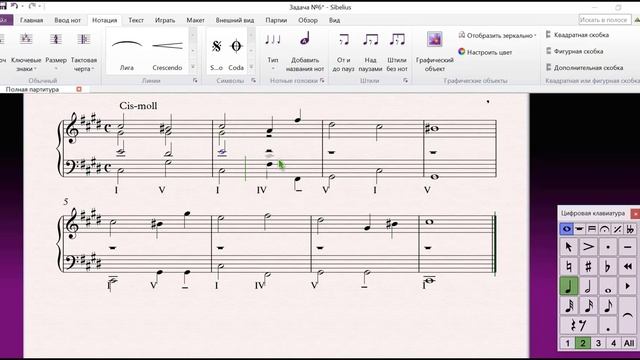Select voice 1 on keypad

(567, 343)
